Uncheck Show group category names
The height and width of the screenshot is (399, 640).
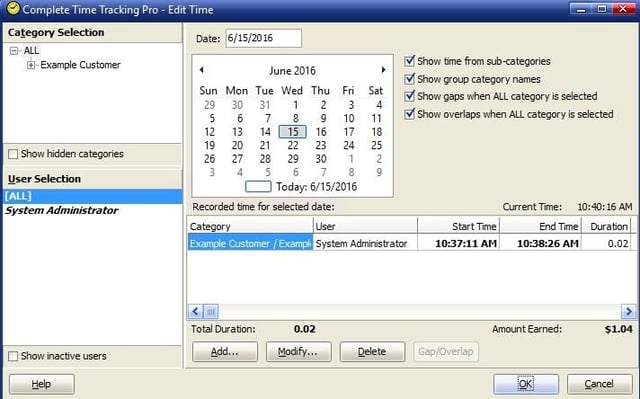coord(409,79)
